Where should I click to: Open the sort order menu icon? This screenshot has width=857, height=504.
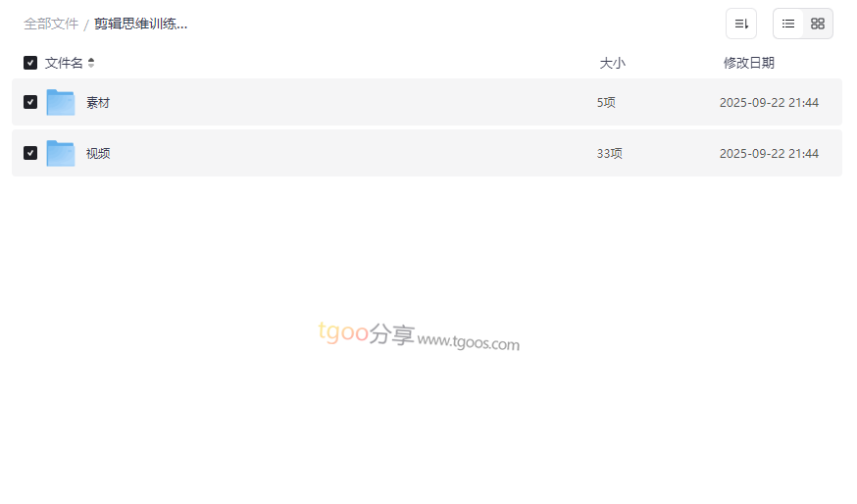tap(741, 24)
